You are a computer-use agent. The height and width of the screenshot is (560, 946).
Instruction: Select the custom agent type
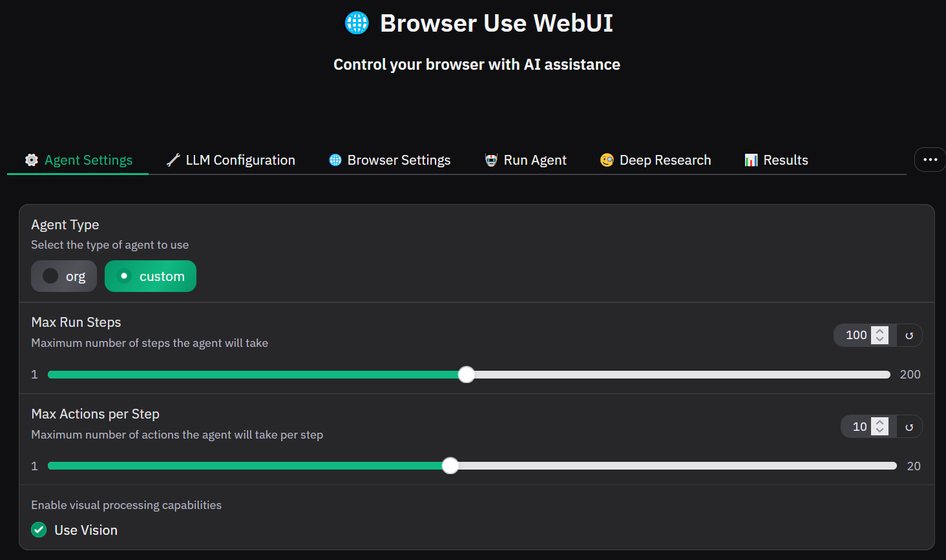tap(150, 276)
